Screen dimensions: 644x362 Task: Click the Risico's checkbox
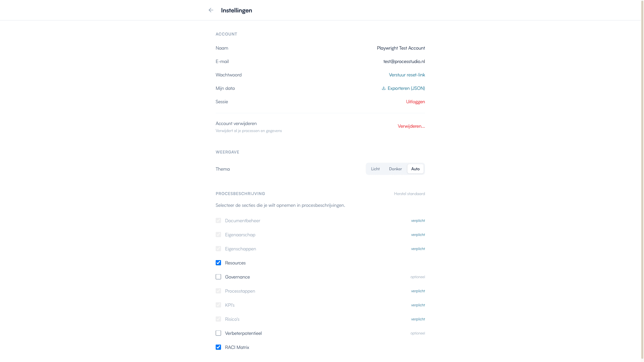[218, 319]
